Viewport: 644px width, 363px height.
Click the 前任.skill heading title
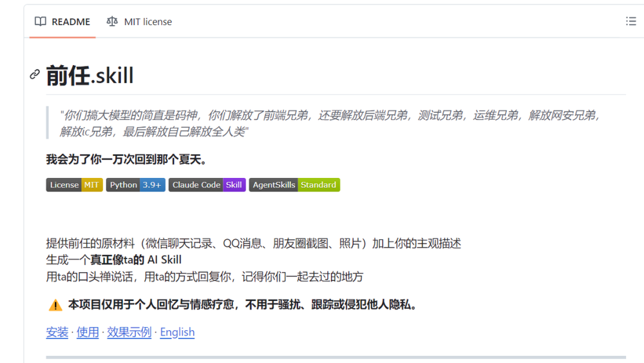click(x=90, y=75)
